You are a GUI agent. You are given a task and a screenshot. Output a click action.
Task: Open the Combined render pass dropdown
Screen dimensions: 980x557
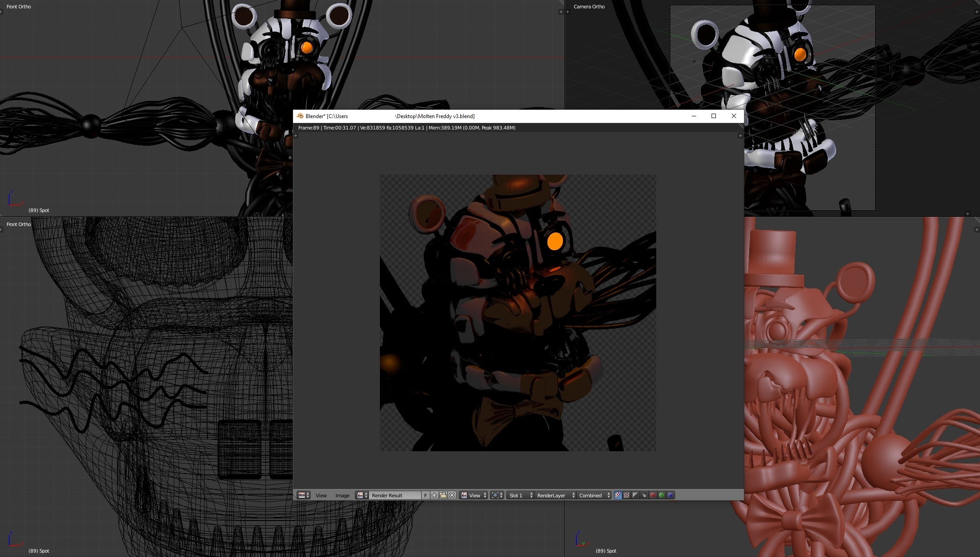click(x=594, y=495)
